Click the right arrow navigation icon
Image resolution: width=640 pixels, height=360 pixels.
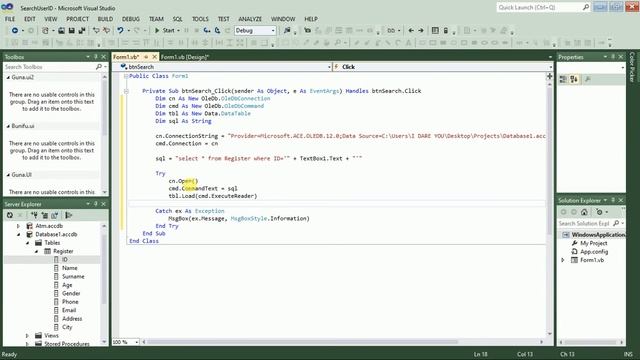(421, 31)
